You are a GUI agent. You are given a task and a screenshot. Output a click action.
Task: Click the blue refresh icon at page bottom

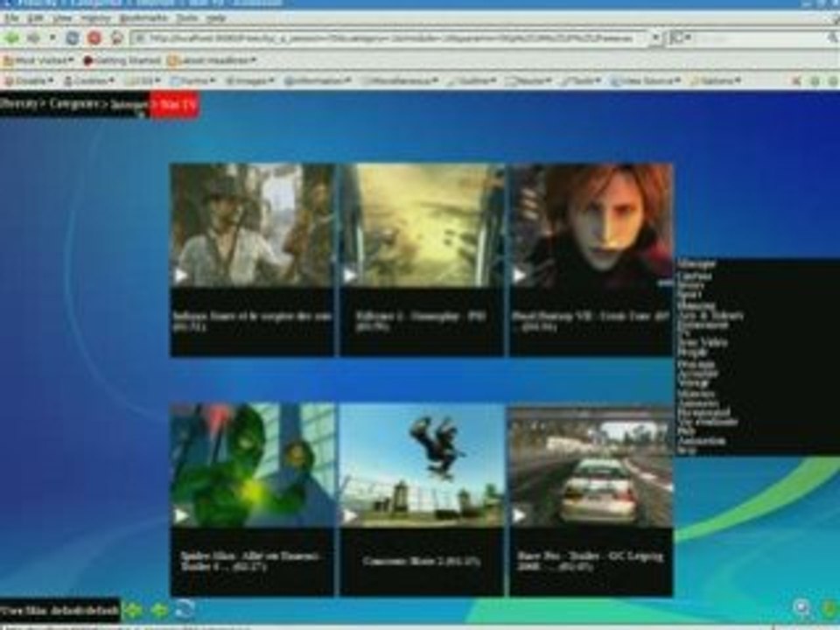point(185,610)
